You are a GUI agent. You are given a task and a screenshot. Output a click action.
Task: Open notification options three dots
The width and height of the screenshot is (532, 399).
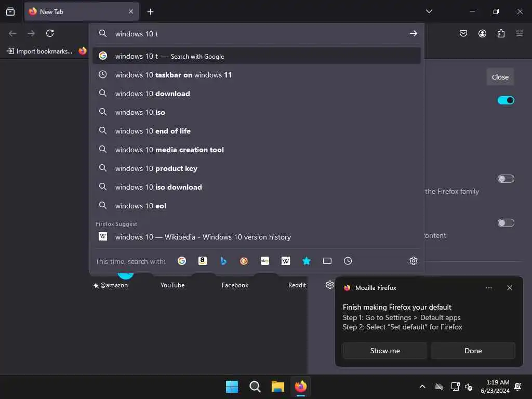pyautogui.click(x=489, y=288)
